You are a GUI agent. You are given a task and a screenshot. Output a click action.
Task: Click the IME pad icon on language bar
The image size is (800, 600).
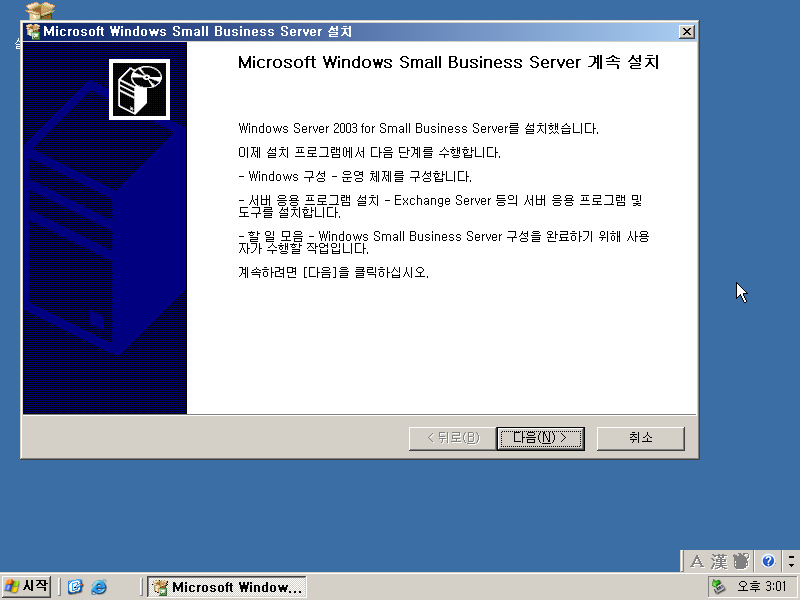click(x=741, y=562)
